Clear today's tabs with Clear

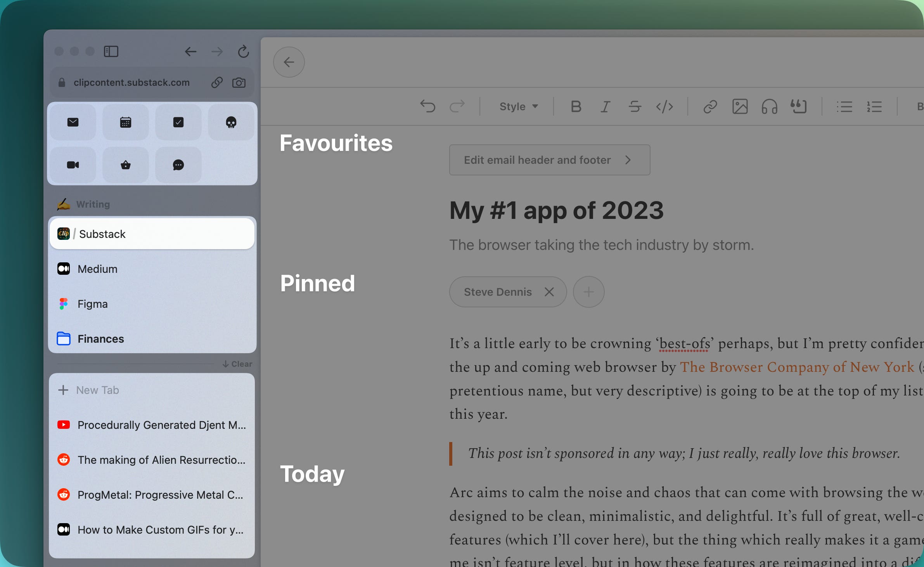coord(237,364)
